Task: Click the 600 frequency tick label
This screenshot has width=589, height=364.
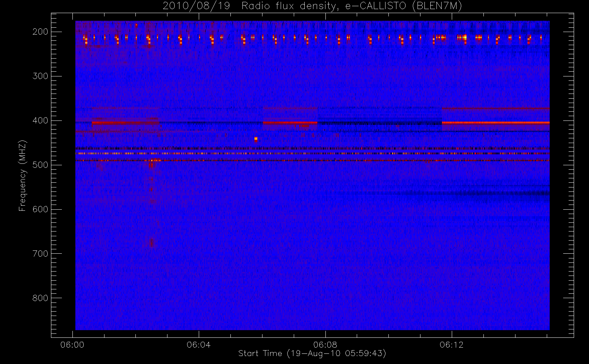Action: click(40, 209)
